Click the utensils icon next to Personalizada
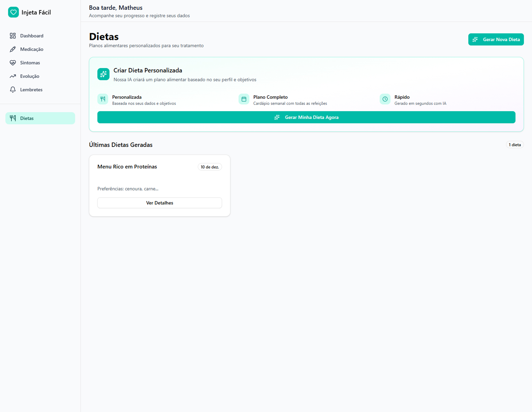 [103, 99]
